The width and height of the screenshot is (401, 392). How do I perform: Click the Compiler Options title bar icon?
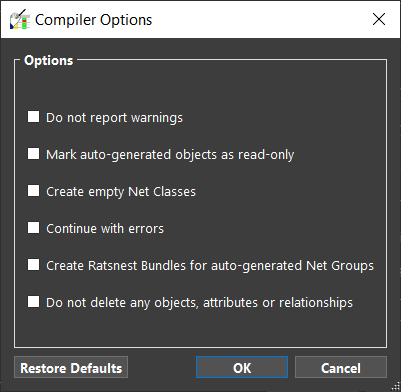coord(20,19)
